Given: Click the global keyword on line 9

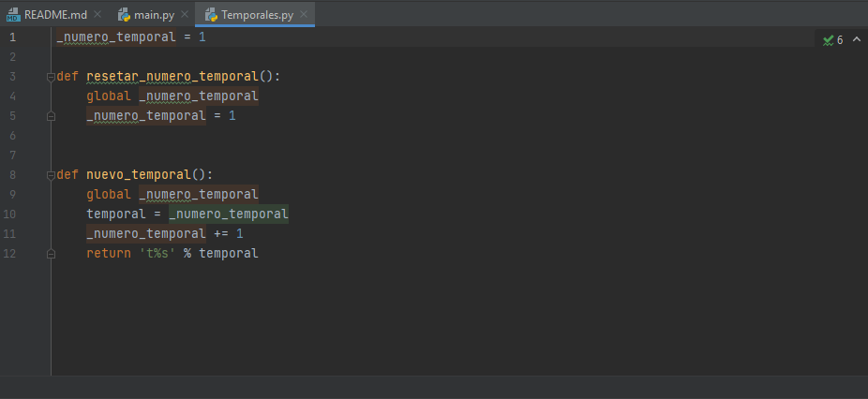Looking at the screenshot, I should tap(109, 194).
